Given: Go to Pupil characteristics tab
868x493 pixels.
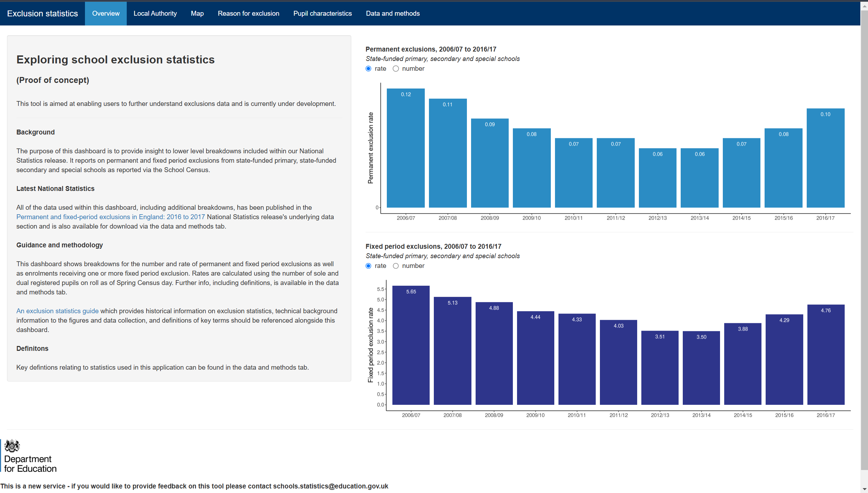Looking at the screenshot, I should [x=322, y=14].
